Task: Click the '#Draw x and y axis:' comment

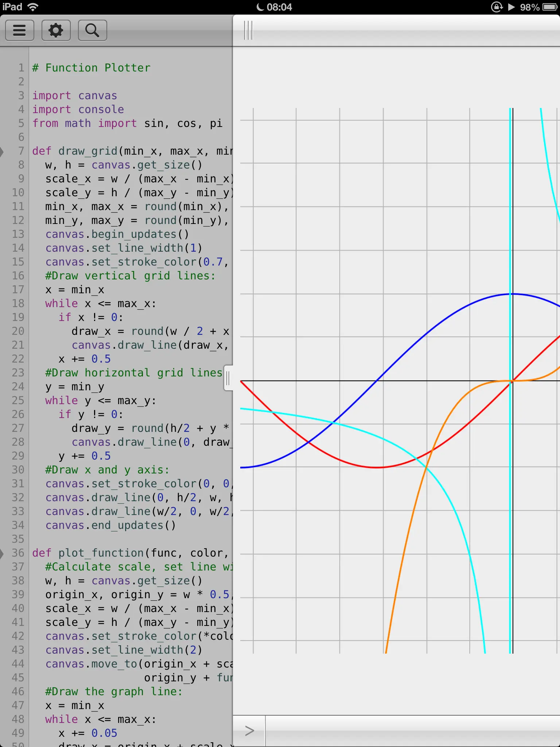Action: pyautogui.click(x=107, y=470)
